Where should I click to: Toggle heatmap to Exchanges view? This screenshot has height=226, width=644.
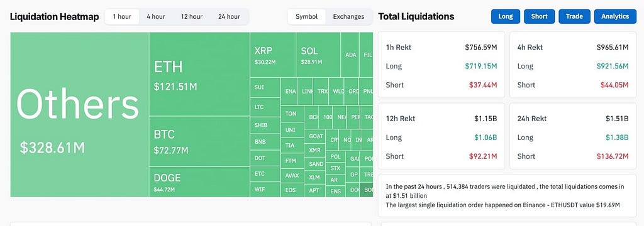pos(348,16)
